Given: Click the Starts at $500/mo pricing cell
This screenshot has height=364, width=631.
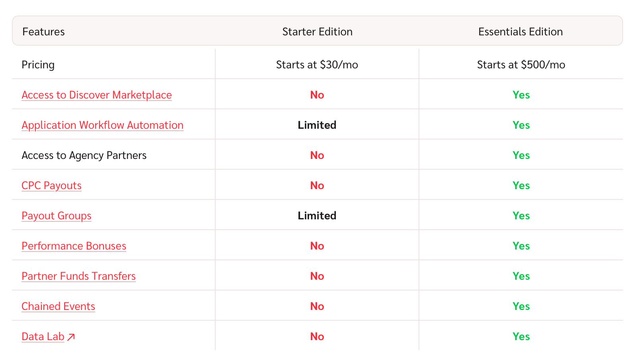Looking at the screenshot, I should [x=521, y=65].
